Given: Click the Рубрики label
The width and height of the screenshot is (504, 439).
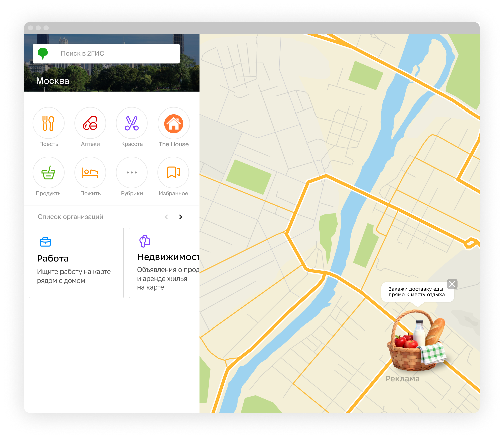Looking at the screenshot, I should (x=132, y=193).
